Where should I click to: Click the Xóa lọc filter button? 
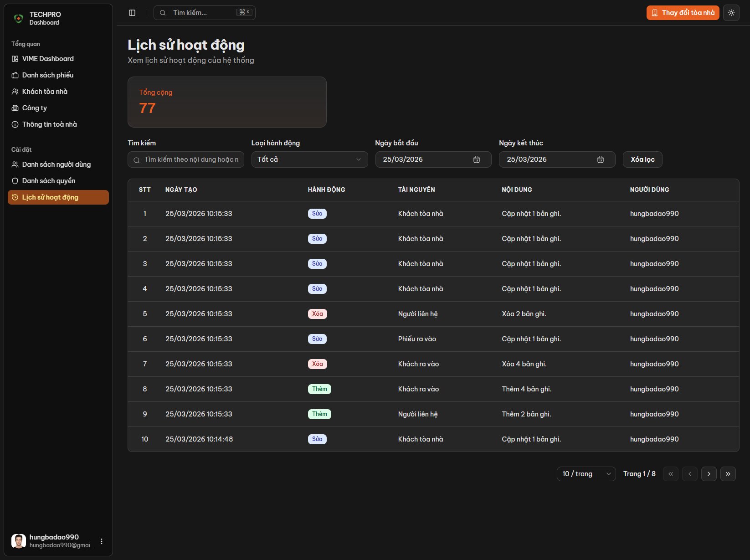642,159
